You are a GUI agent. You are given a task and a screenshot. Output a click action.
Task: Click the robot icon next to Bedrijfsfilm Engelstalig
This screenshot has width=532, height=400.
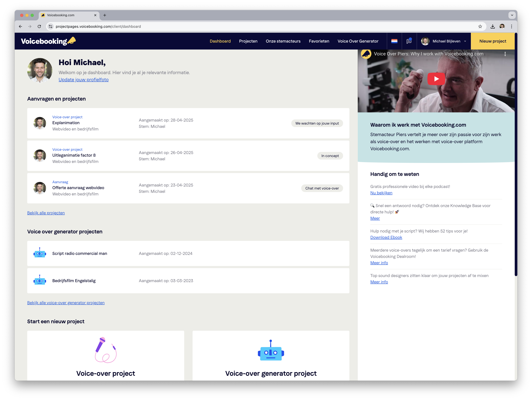pyautogui.click(x=40, y=281)
